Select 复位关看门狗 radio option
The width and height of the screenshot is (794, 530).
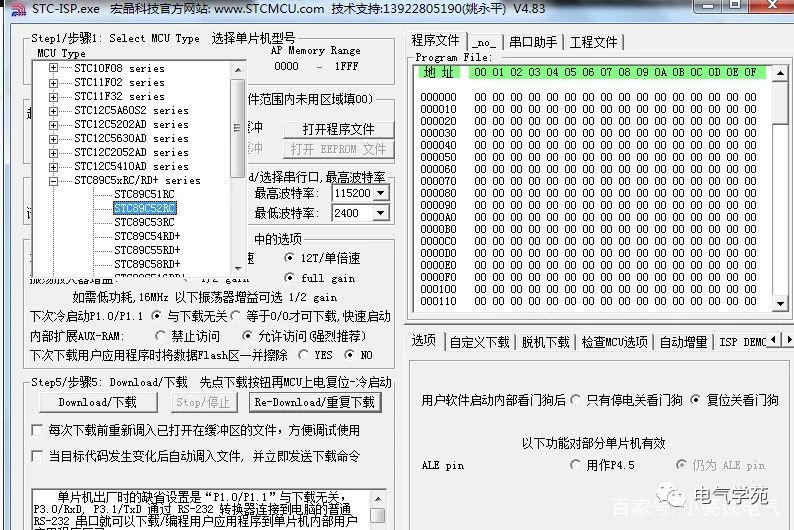pyautogui.click(x=696, y=400)
